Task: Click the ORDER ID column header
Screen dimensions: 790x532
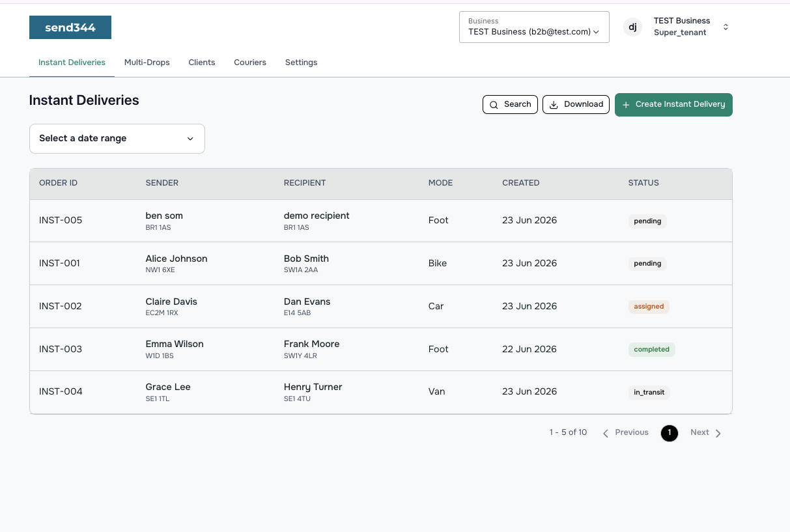Action: point(59,183)
